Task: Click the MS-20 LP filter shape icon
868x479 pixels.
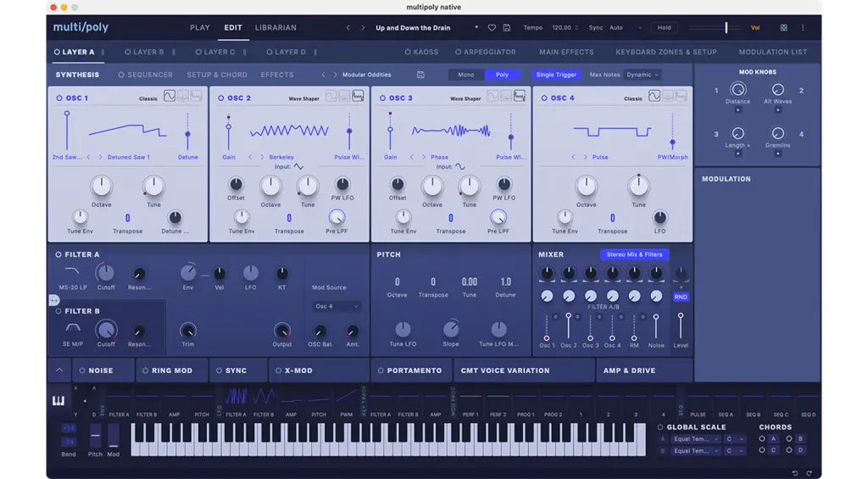Action: coord(72,271)
